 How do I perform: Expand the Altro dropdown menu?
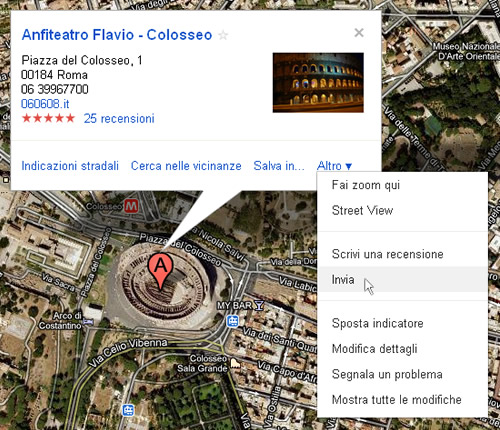(x=334, y=166)
